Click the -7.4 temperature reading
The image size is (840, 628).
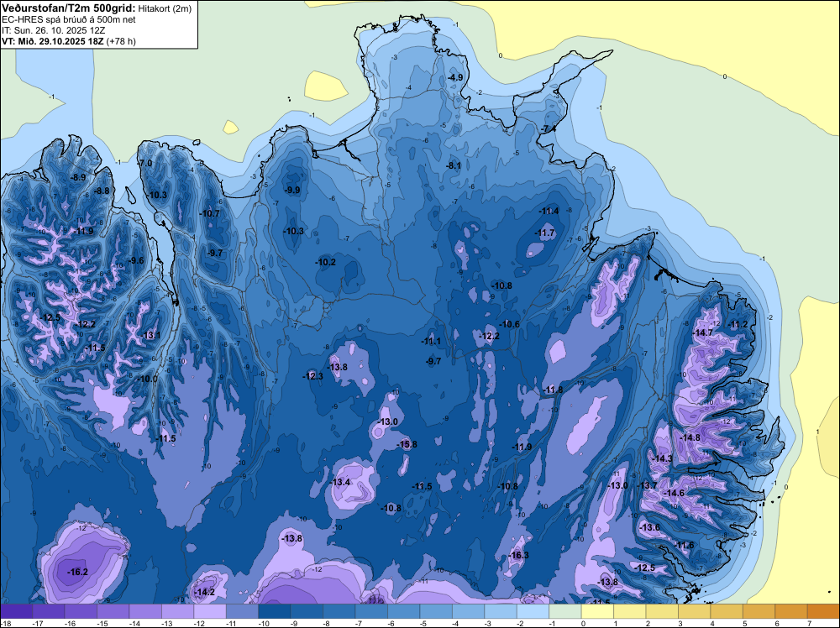tap(548, 129)
